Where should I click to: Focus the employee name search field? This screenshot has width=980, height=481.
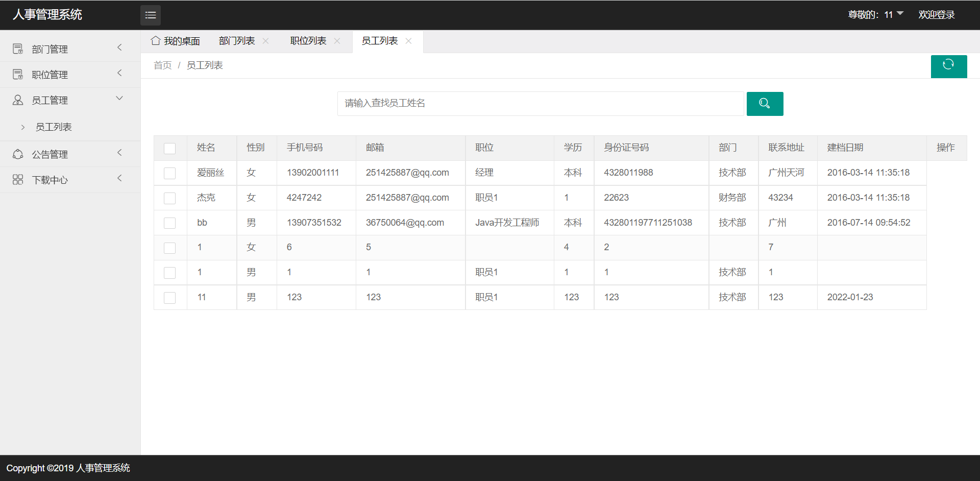[x=540, y=104]
